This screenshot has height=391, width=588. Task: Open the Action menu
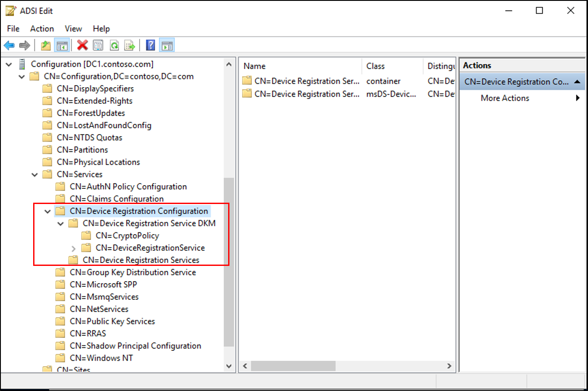[x=41, y=28]
